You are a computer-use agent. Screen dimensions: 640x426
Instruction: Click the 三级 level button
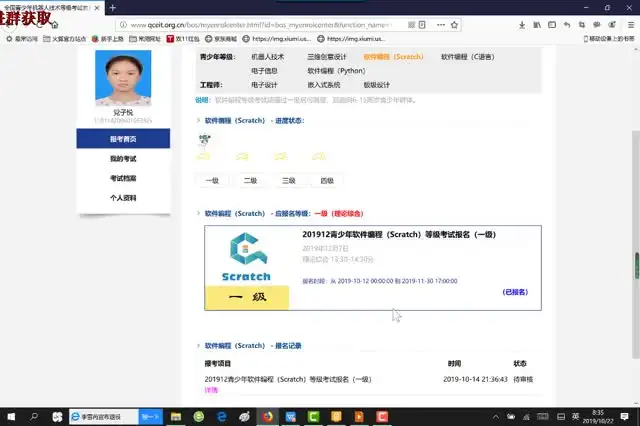point(289,180)
